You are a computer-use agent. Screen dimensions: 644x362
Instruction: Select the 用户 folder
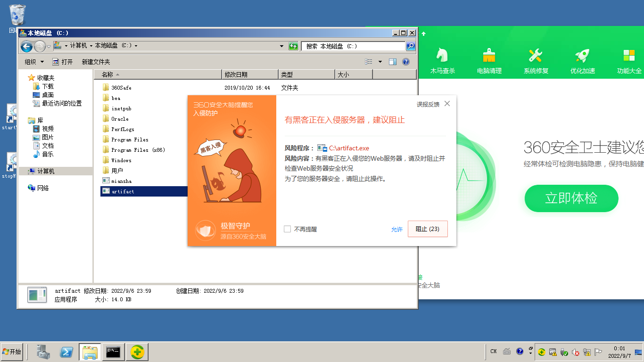(117, 171)
